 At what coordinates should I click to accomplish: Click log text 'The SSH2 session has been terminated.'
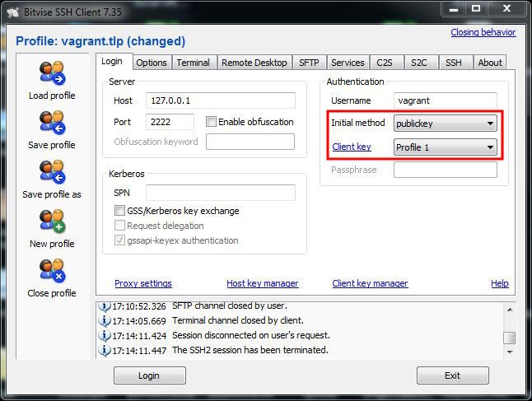[250, 350]
